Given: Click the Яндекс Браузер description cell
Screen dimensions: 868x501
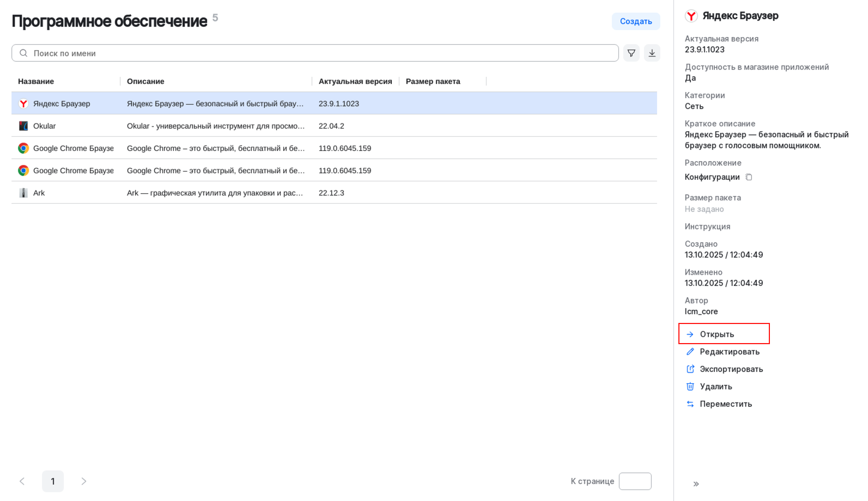Looking at the screenshot, I should pyautogui.click(x=215, y=103).
